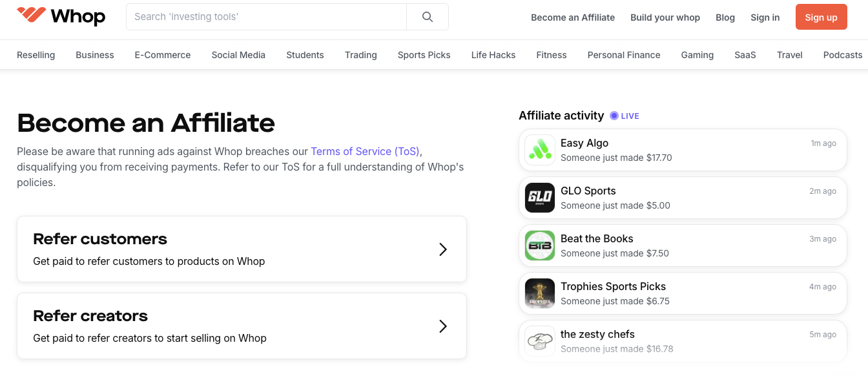Switch to the Sports Picks category
Screen dimensions: 868x376
click(424, 55)
